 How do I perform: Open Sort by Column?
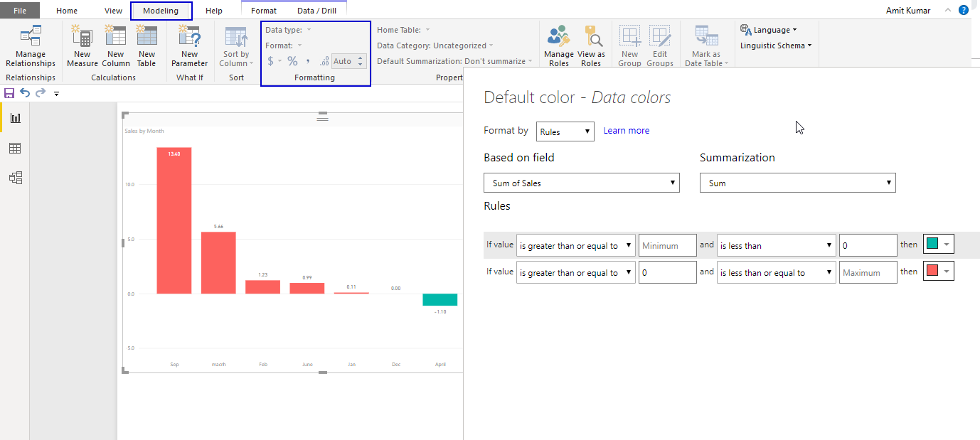(236, 46)
